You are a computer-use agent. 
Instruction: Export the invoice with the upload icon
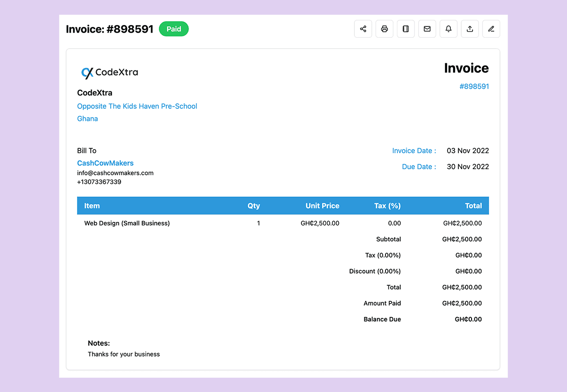[x=469, y=29]
